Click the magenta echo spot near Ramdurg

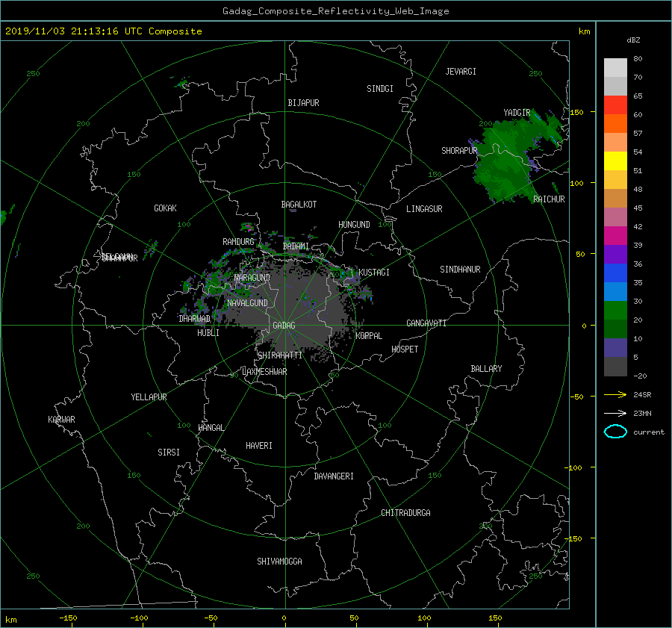pyautogui.click(x=247, y=226)
